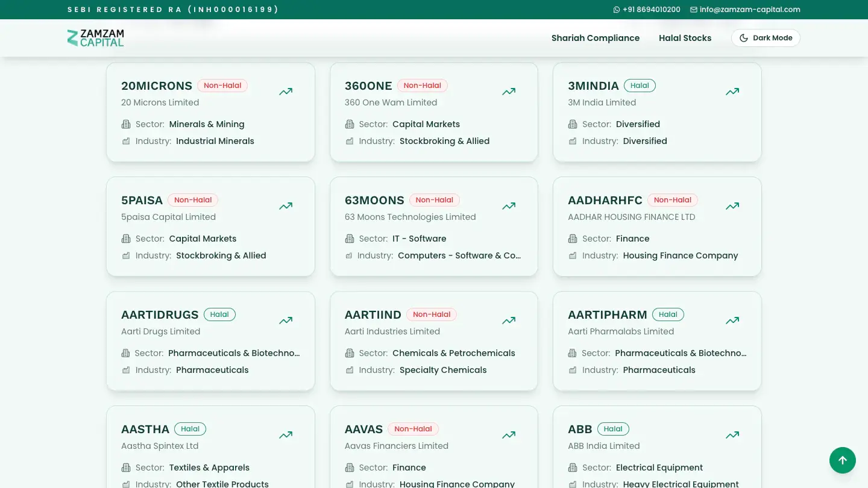Click the Non-Halal badge on AAVAS
The image size is (868, 488).
pyautogui.click(x=414, y=429)
